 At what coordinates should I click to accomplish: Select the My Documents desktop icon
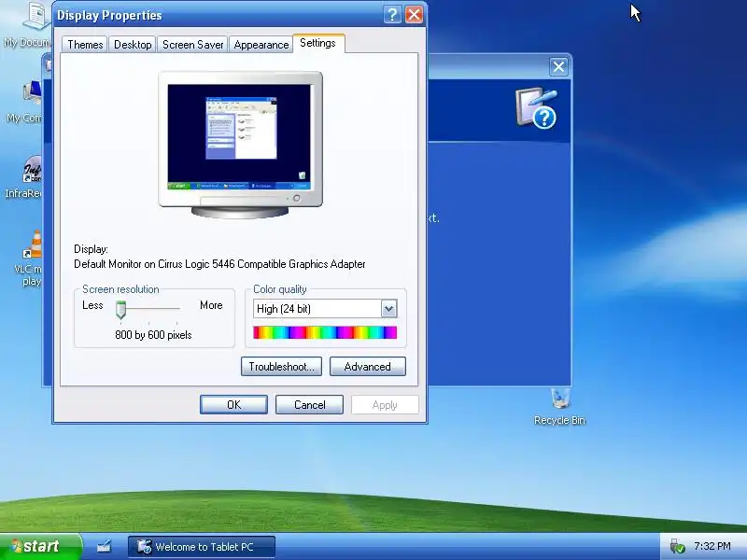(29, 25)
